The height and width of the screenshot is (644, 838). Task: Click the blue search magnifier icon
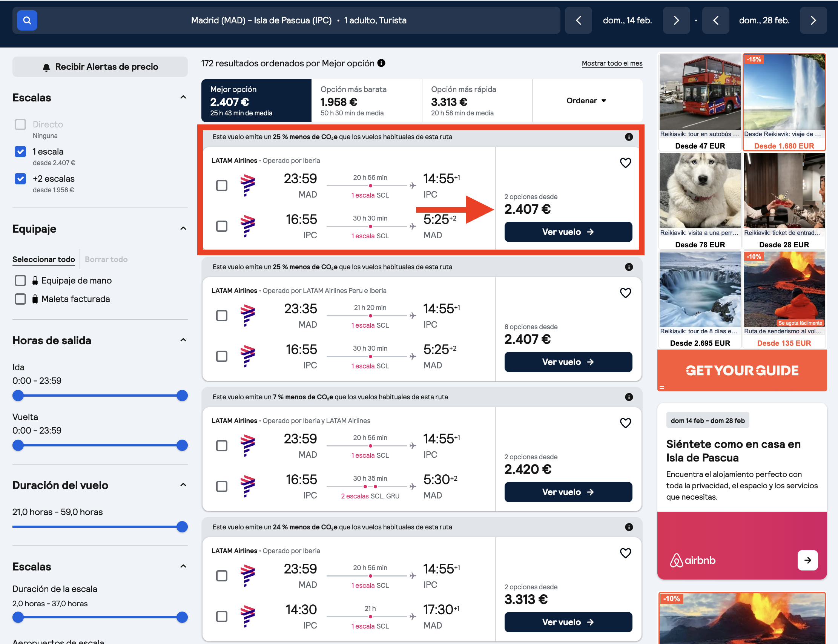click(x=27, y=20)
